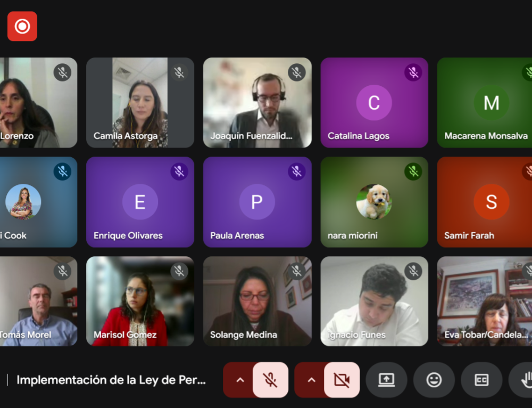The width and height of the screenshot is (532, 408).
Task: Click muted mic icon on Tomás Morel tile
Action: [x=62, y=271]
